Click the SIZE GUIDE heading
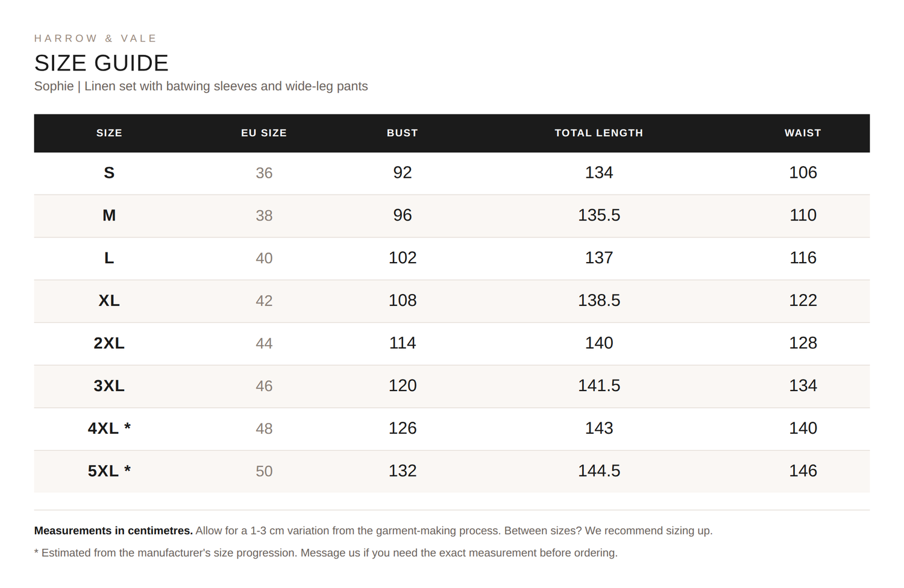This screenshot has width=904, height=588. [x=101, y=63]
